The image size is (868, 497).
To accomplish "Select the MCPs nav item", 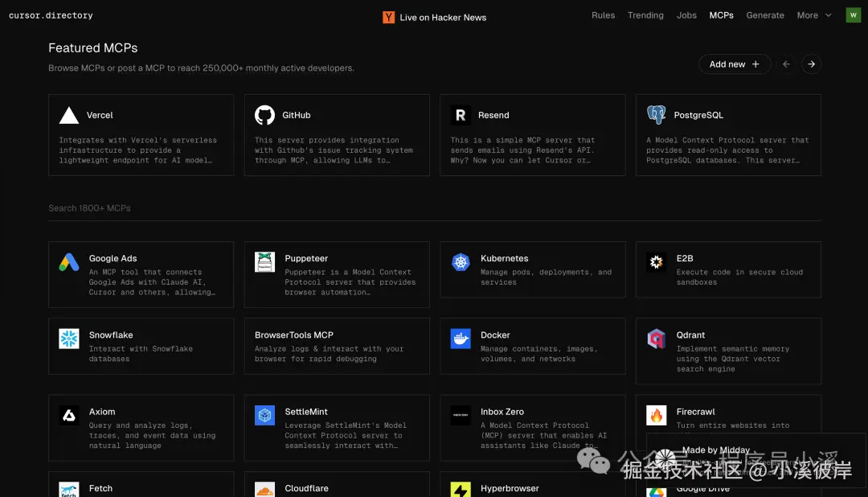I will [721, 15].
